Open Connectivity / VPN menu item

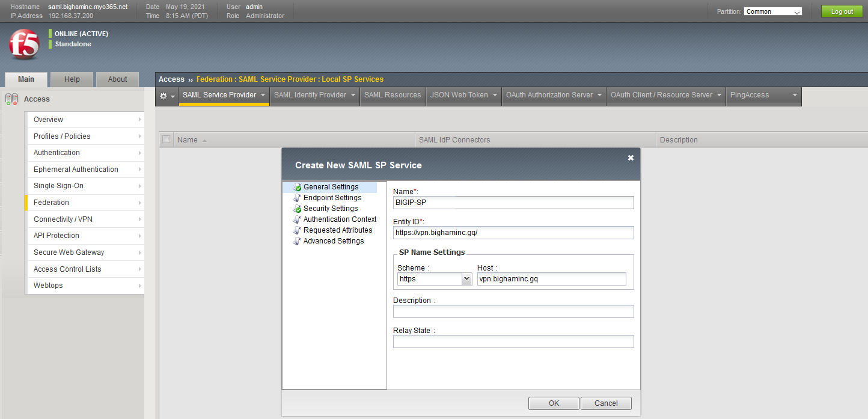(x=85, y=219)
